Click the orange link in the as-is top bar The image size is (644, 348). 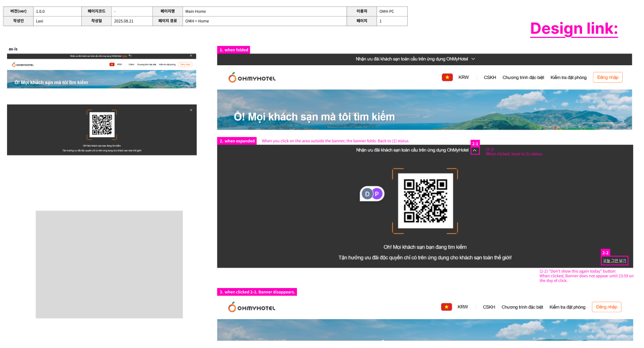[125, 56]
